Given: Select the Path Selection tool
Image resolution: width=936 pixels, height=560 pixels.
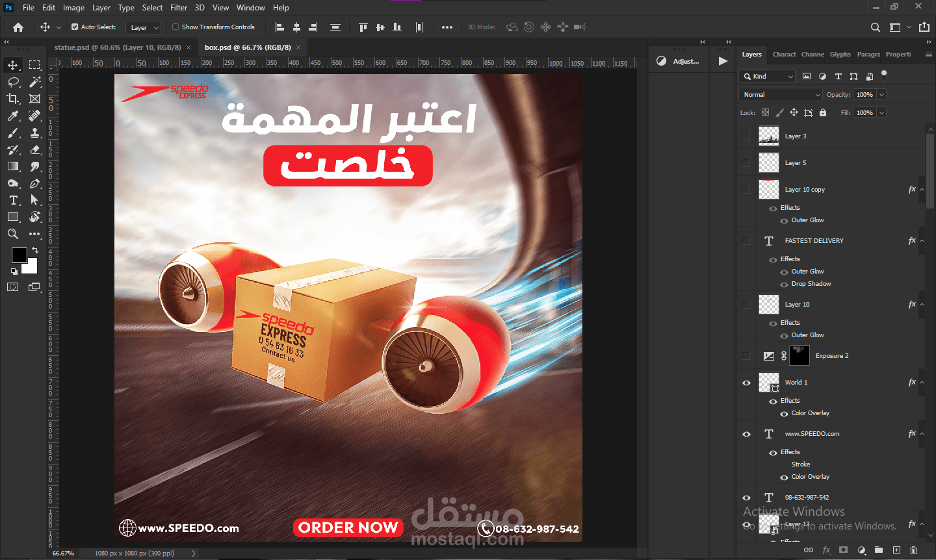Looking at the screenshot, I should pyautogui.click(x=34, y=200).
